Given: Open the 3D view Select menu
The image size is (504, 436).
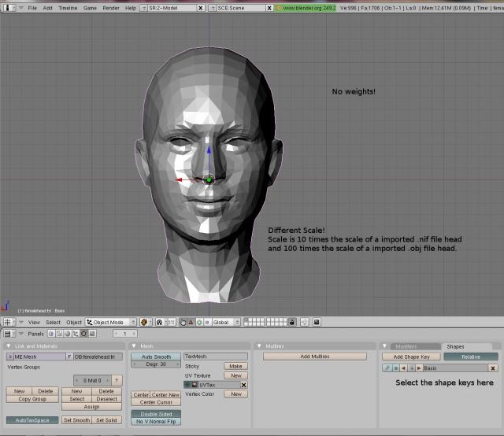Looking at the screenshot, I should 53,322.
